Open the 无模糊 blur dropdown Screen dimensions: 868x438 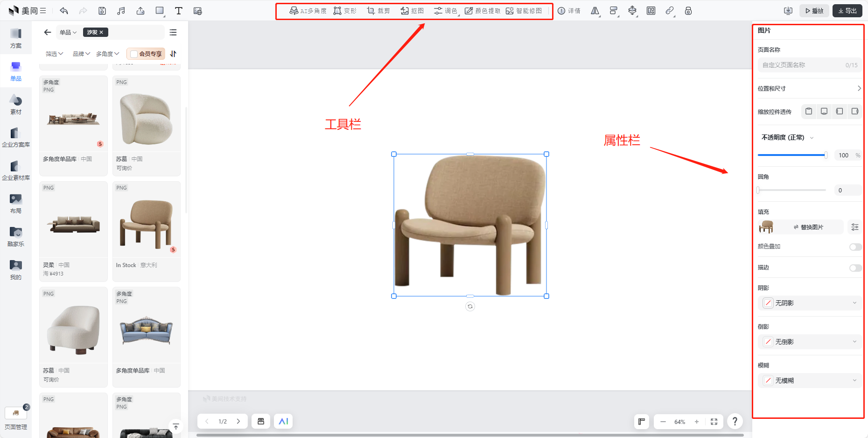pos(809,381)
